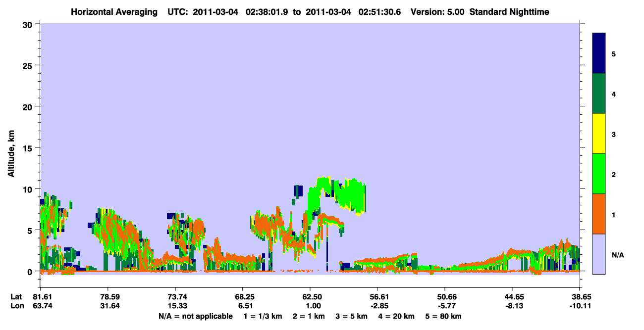Click the lavender N/A legend swatch
Screen dimensions: 644x330
[x=599, y=253]
